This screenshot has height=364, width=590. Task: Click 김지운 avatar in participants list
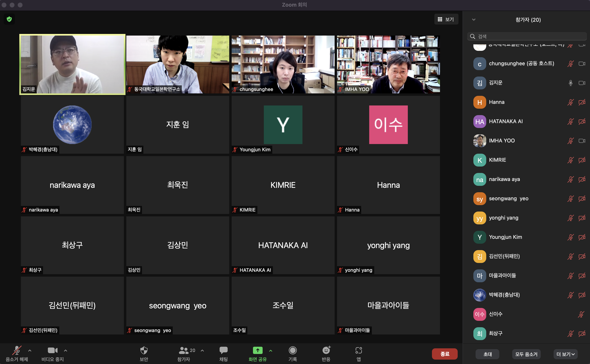(479, 83)
